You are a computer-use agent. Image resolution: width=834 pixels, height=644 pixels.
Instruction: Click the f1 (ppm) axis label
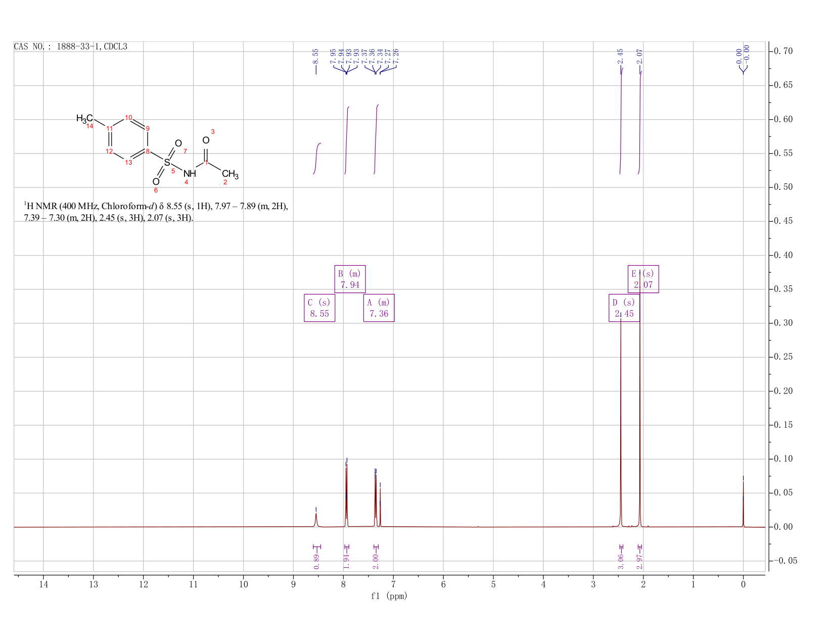click(389, 596)
